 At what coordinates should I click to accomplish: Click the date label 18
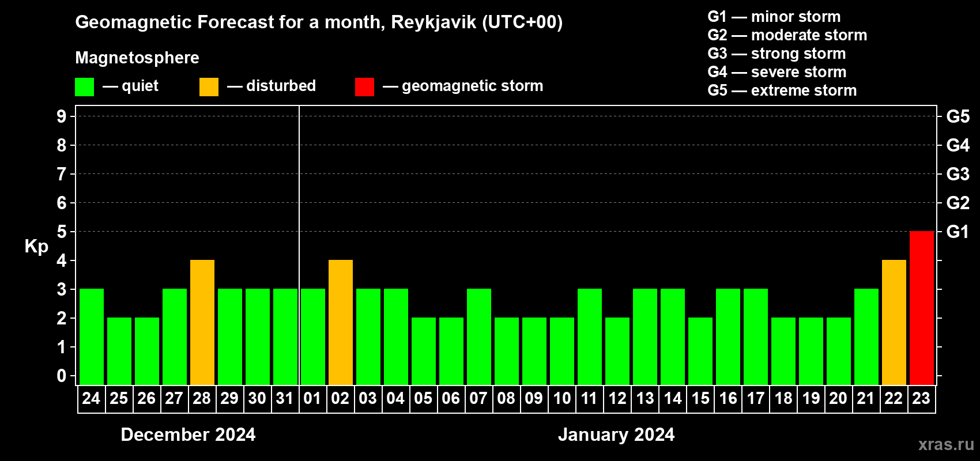(783, 399)
